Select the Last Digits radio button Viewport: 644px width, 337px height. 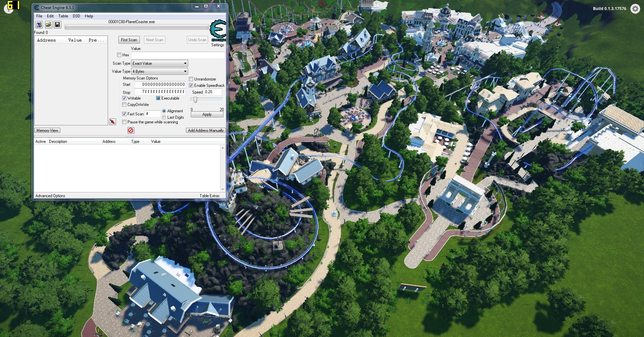tap(164, 117)
